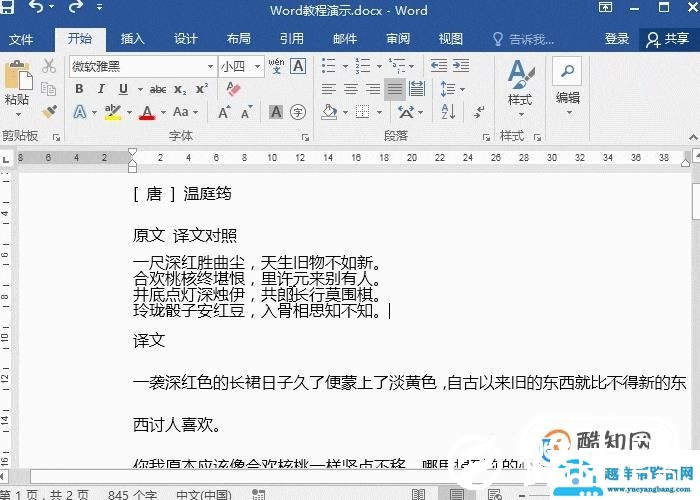Open underline style dropdown arrow
The width and height of the screenshot is (700, 500).
140,89
